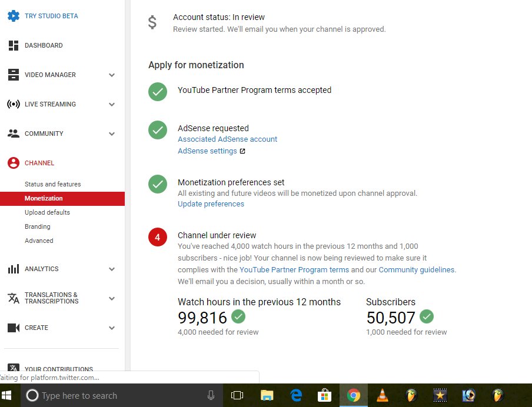Click the Analytics bar chart icon

click(14, 269)
